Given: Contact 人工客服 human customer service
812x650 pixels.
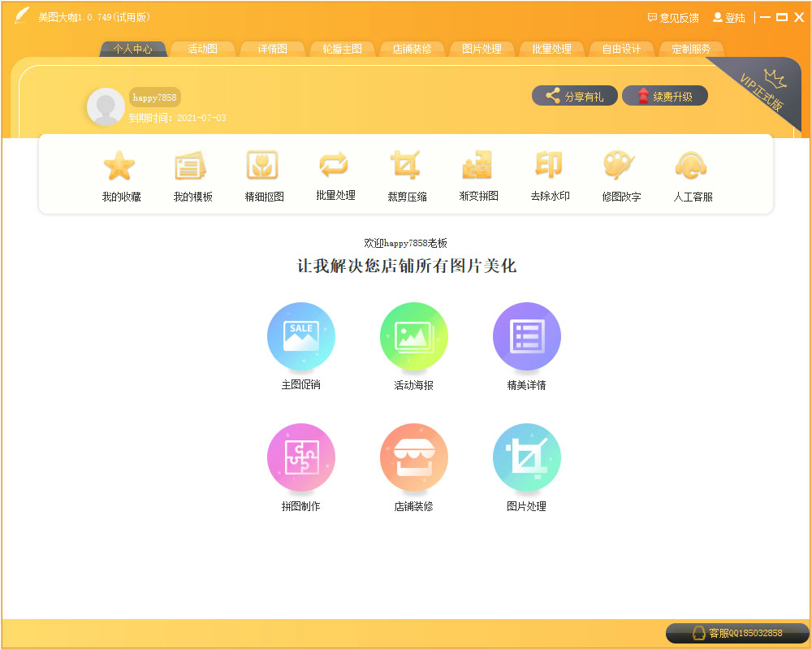Looking at the screenshot, I should point(691,175).
